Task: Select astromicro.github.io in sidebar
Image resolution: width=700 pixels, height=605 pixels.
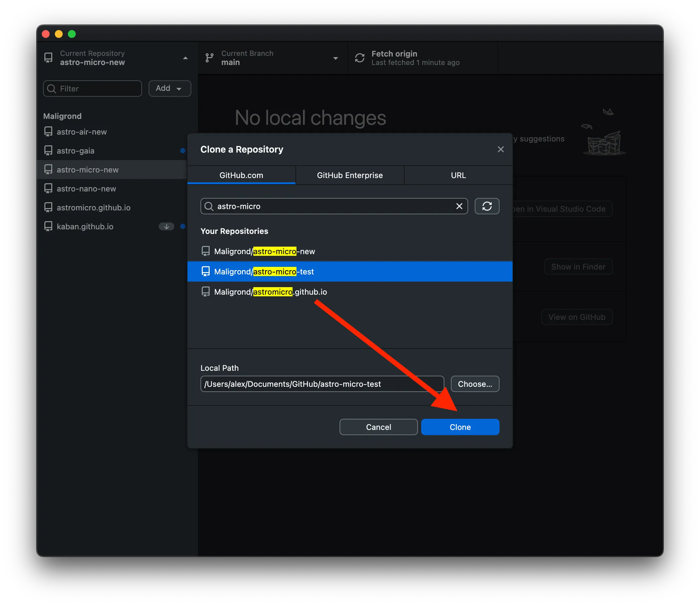Action: pyautogui.click(x=112, y=207)
